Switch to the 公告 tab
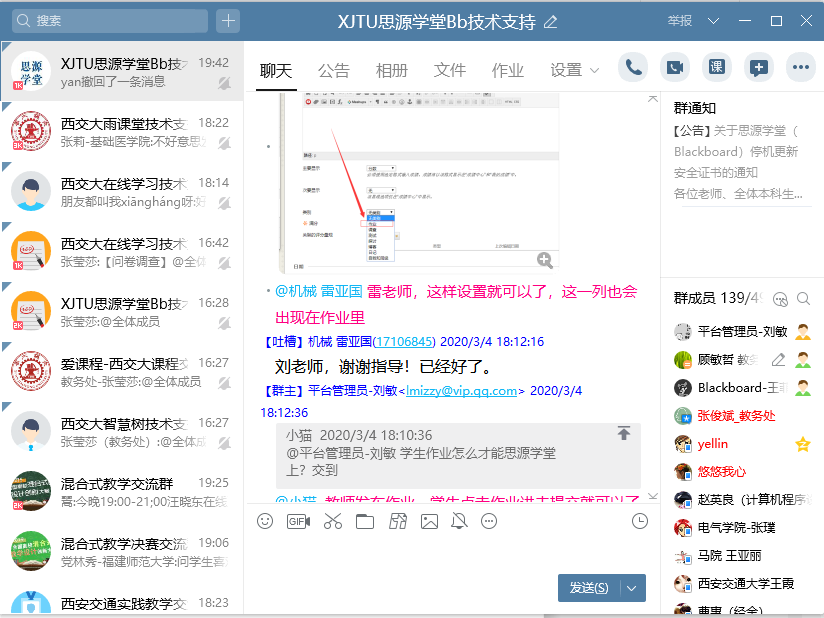Image resolution: width=824 pixels, height=618 pixels. pyautogui.click(x=334, y=71)
